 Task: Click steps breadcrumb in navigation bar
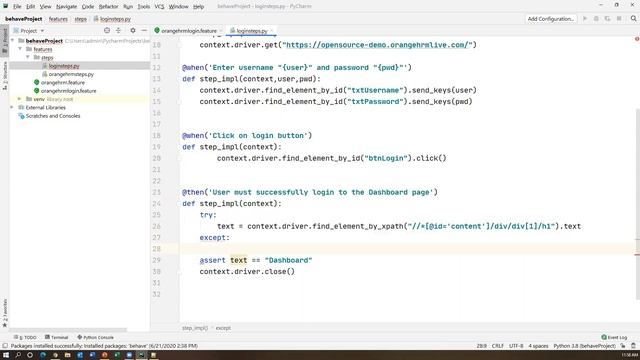coord(80,19)
